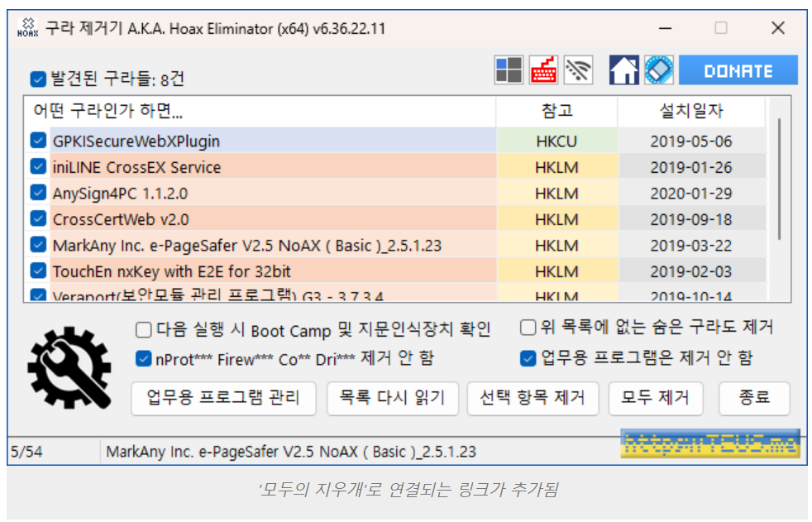Image resolution: width=812 pixels, height=522 pixels.
Task: Click the 2020-01-29 install date cell
Action: pos(691,193)
